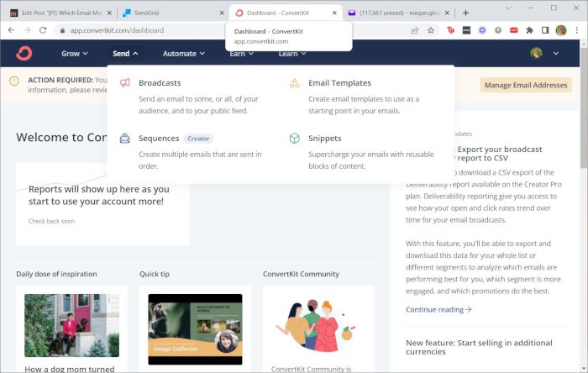Click the site lock icon in address bar
The height and width of the screenshot is (373, 588).
63,30
